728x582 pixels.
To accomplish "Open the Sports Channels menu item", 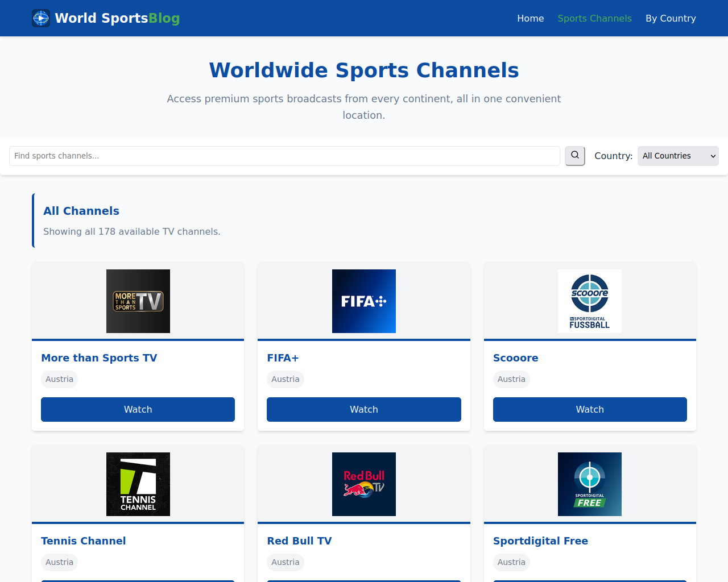I will 594,18.
